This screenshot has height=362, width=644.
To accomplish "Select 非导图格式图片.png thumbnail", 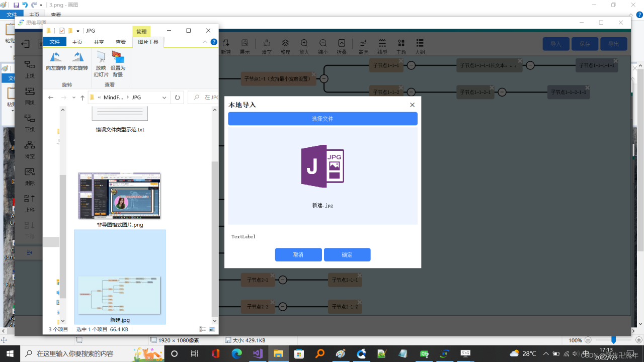I will (x=119, y=196).
